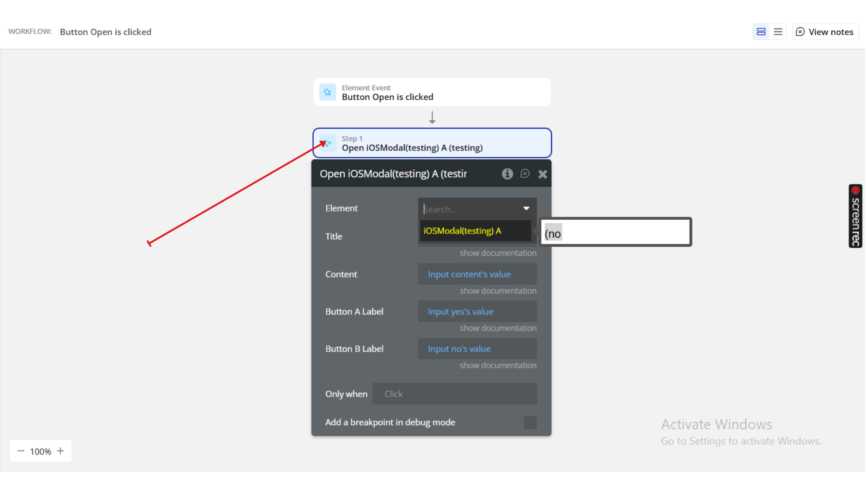This screenshot has width=868, height=488.
Task: Open the Button A Label's Input yes's value
Action: 461,312
